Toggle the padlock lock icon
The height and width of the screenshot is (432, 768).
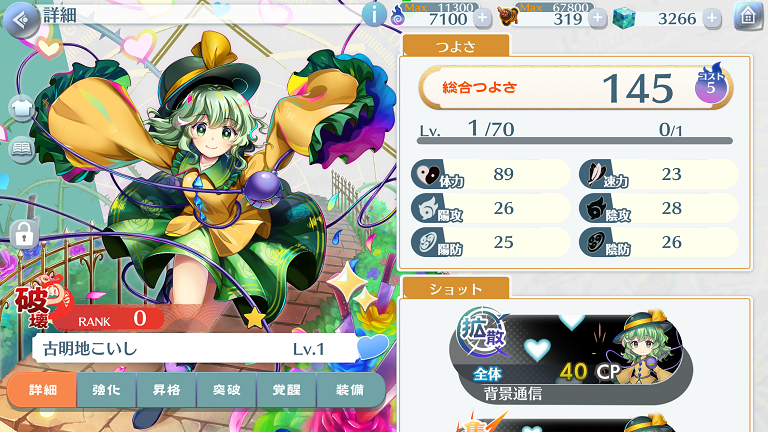(24, 234)
